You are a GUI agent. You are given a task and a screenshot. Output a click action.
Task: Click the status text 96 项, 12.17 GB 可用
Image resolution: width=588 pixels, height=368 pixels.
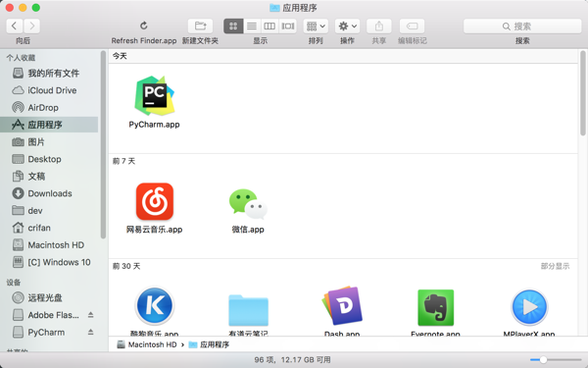pyautogui.click(x=292, y=360)
